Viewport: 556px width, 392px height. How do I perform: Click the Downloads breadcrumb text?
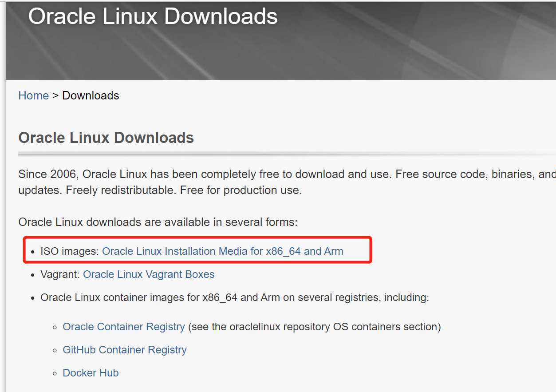point(91,95)
